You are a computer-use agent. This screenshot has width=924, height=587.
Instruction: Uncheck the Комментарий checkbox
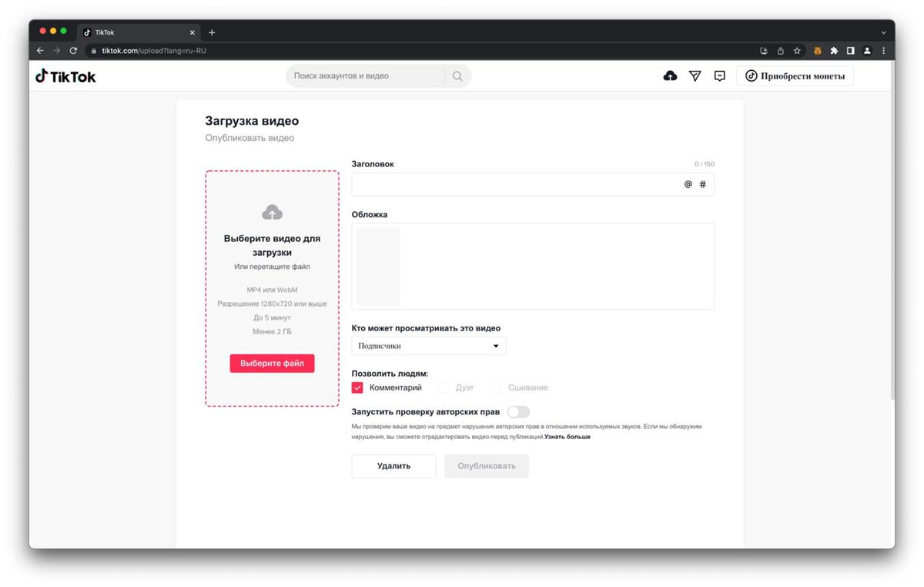point(357,387)
